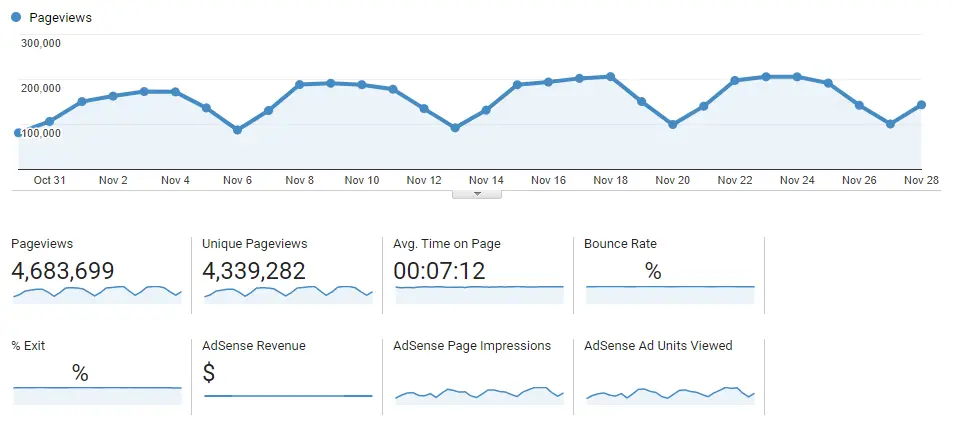Open the % Exit metric title
Screen dimensions: 953x426
pyautogui.click(x=28, y=346)
